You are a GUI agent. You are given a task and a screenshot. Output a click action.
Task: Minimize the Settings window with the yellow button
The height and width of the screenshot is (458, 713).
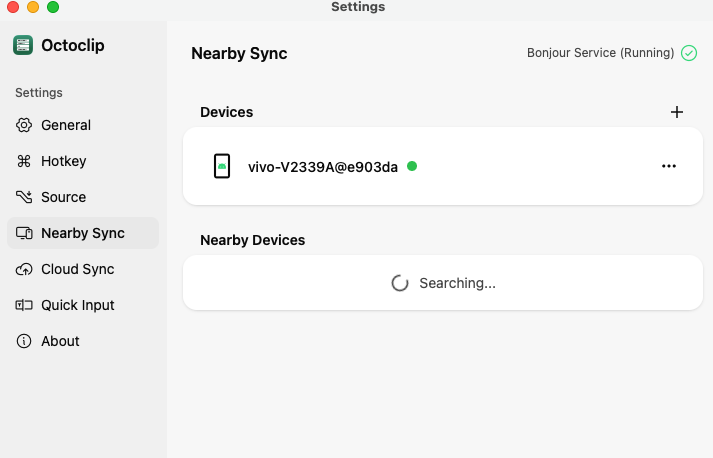(33, 7)
